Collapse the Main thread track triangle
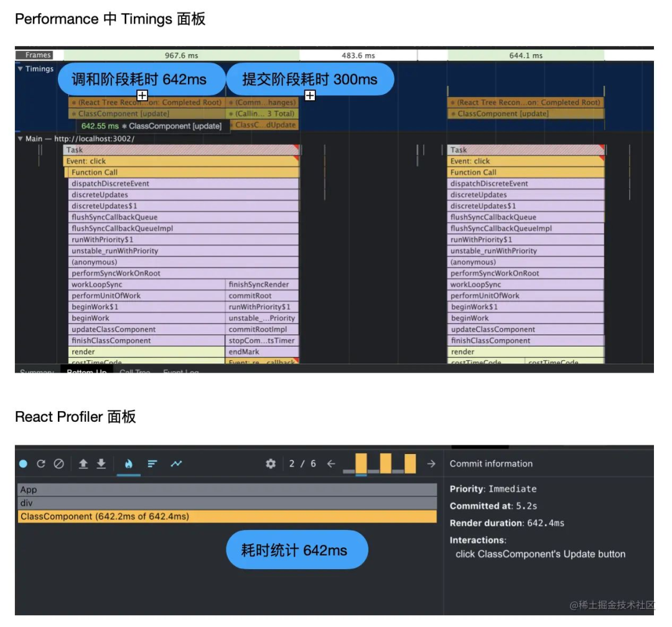This screenshot has width=672, height=627. pos(20,139)
